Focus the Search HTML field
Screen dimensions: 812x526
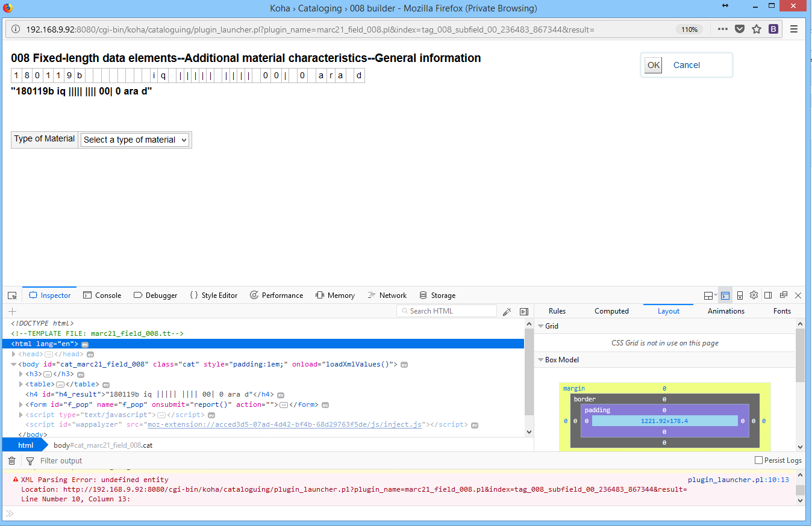pyautogui.click(x=449, y=311)
